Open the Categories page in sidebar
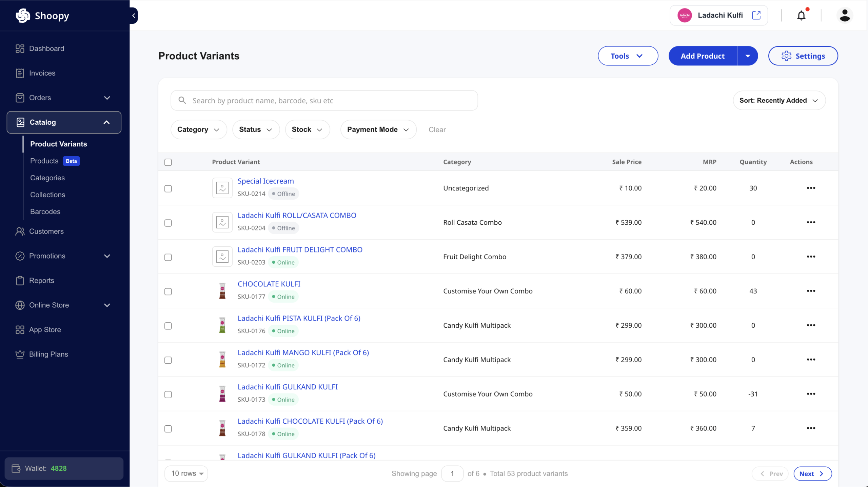The height and width of the screenshot is (487, 868). [47, 178]
